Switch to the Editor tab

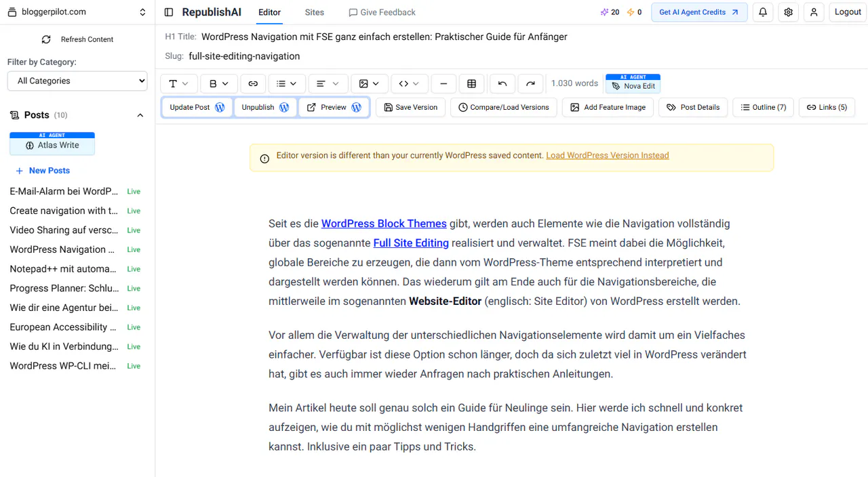(269, 12)
